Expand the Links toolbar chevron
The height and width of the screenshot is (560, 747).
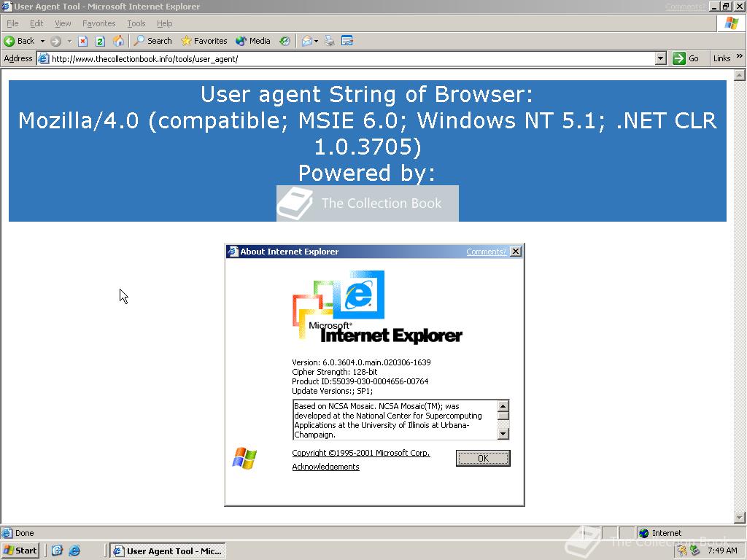point(740,56)
